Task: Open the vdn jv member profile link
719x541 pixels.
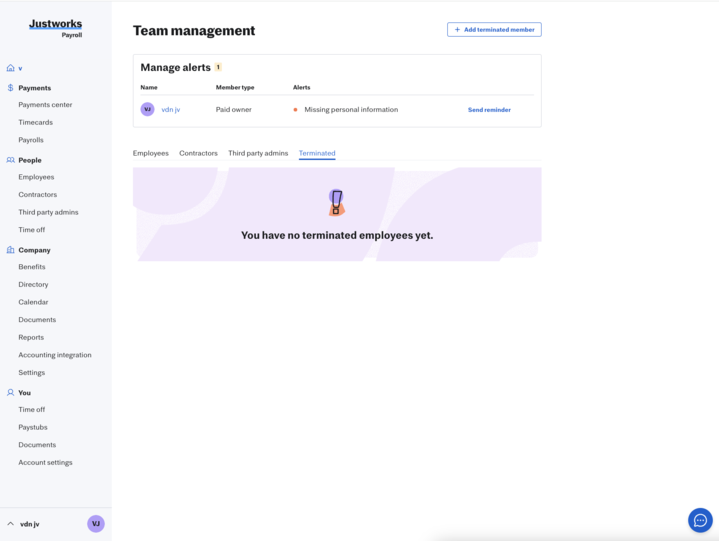Action: click(171, 110)
